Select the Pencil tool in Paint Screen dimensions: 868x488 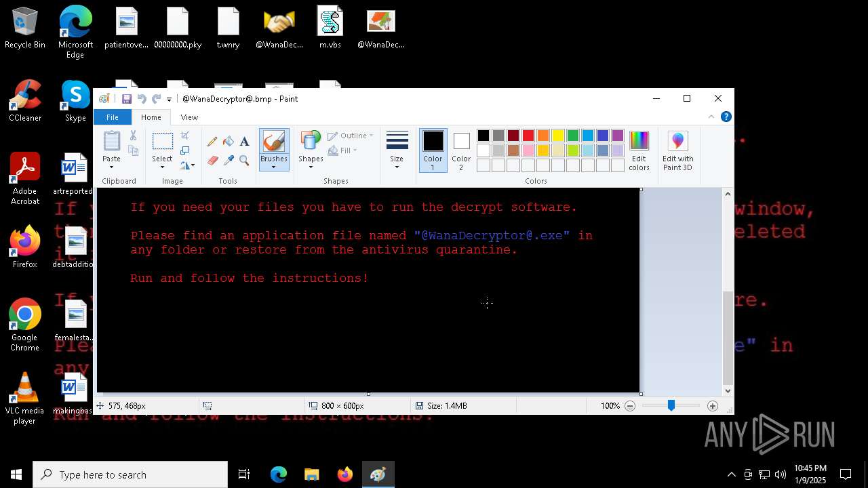(212, 142)
